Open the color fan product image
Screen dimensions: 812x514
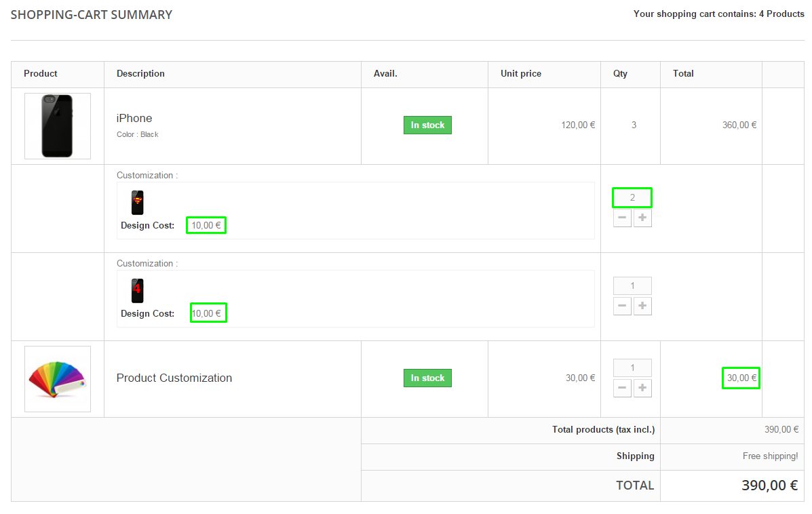click(57, 379)
